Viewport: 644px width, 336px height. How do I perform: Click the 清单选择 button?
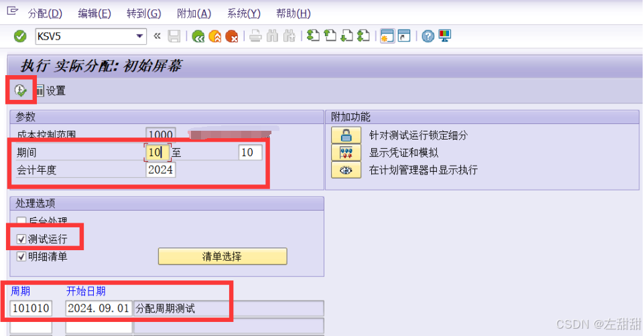(x=222, y=257)
